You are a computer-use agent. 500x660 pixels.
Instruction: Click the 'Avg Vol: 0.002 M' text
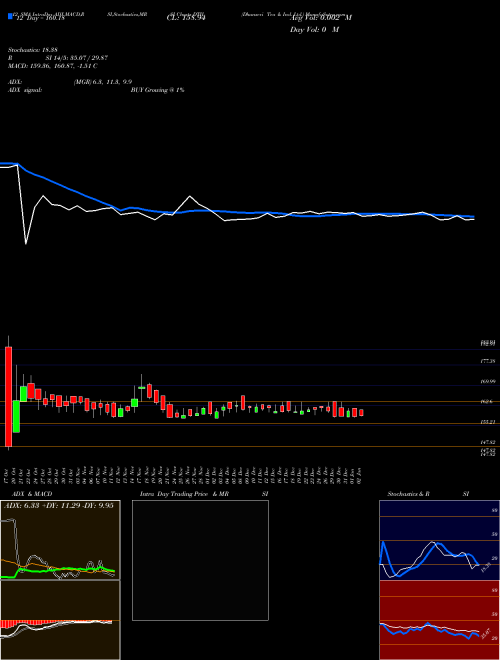321,18
